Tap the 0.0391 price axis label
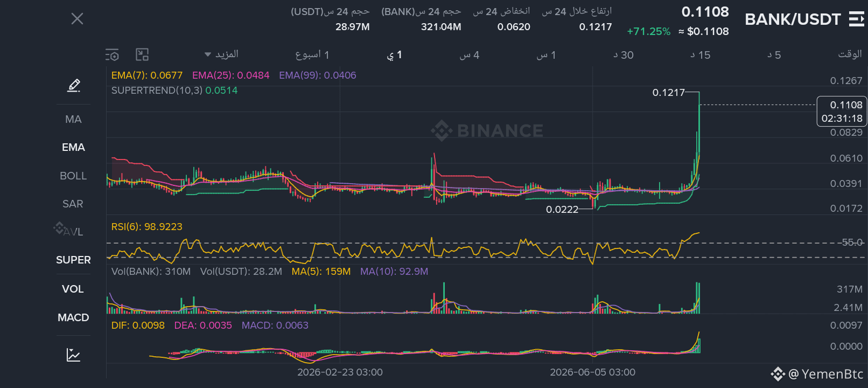The width and height of the screenshot is (868, 388). 846,184
